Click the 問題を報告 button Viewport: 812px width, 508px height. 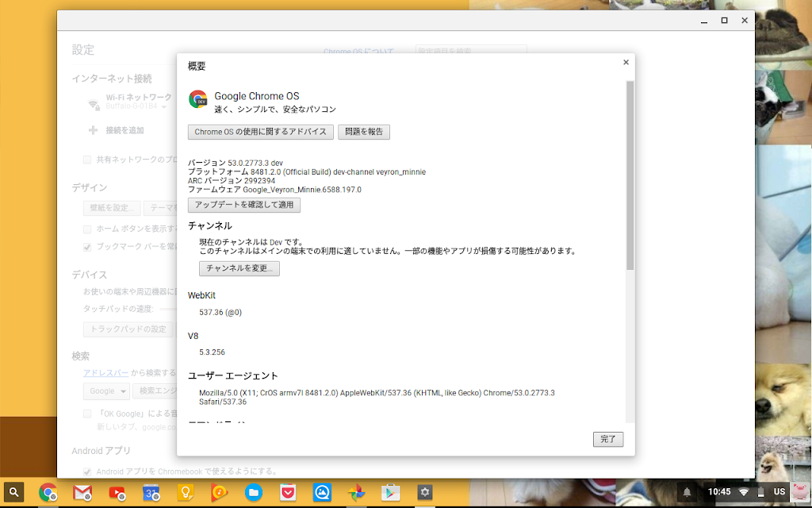(363, 132)
